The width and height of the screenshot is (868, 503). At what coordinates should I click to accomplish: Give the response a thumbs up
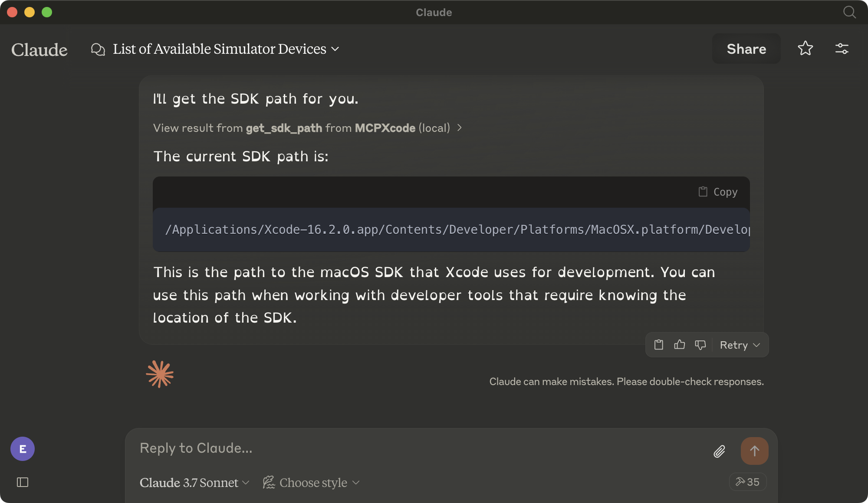(680, 345)
